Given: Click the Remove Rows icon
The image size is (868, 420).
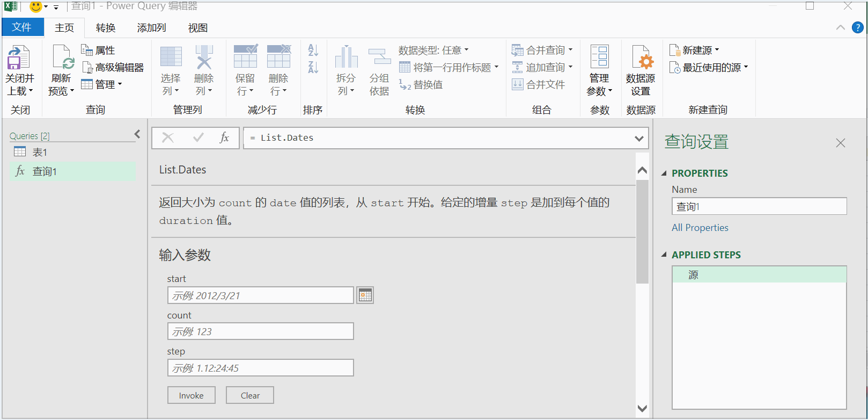Looking at the screenshot, I should click(x=278, y=56).
